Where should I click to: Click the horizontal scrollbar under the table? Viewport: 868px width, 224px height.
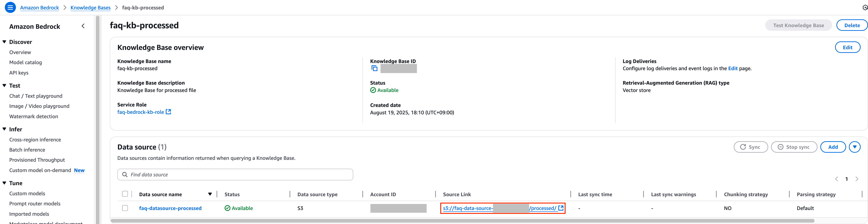click(462, 221)
